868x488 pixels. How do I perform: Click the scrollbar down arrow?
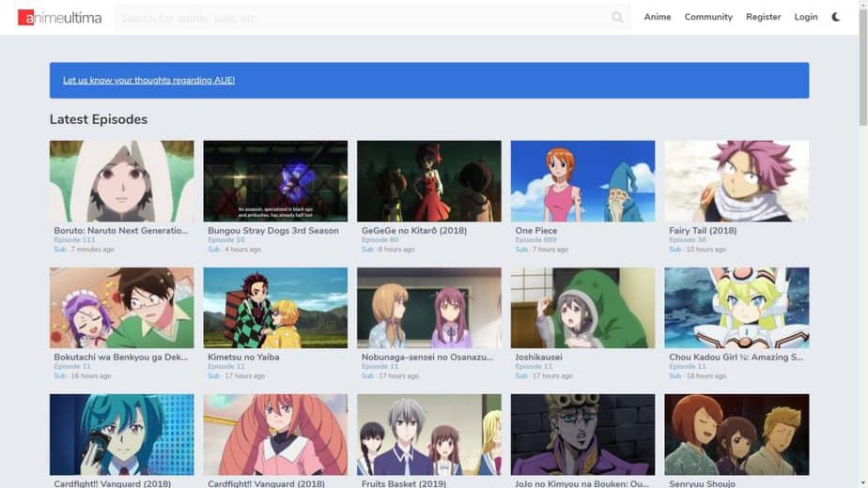pos(863,484)
